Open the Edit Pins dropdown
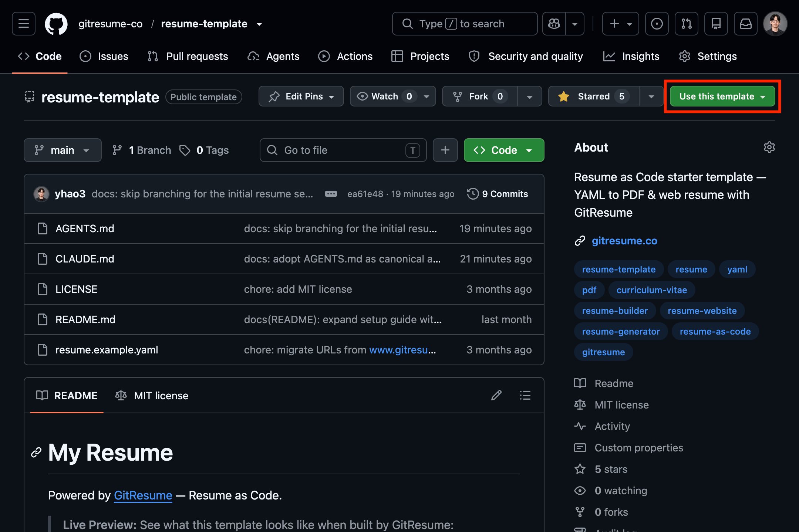Image resolution: width=799 pixels, height=532 pixels. 301,96
